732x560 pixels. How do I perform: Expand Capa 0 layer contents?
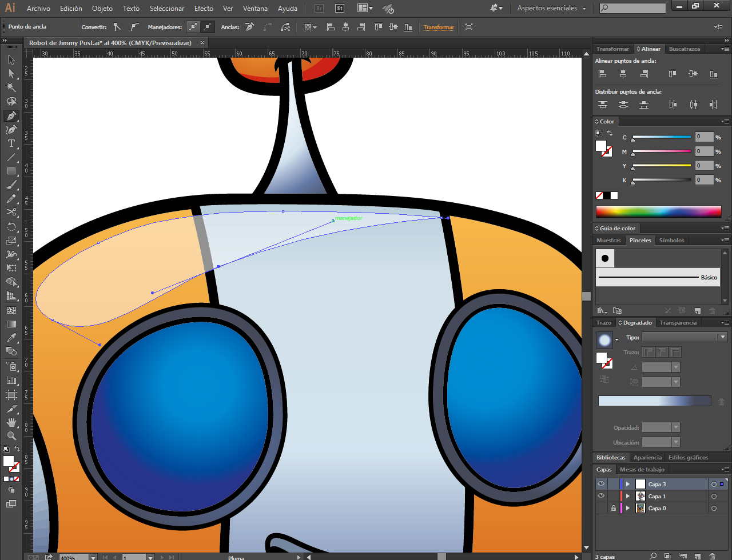627,508
